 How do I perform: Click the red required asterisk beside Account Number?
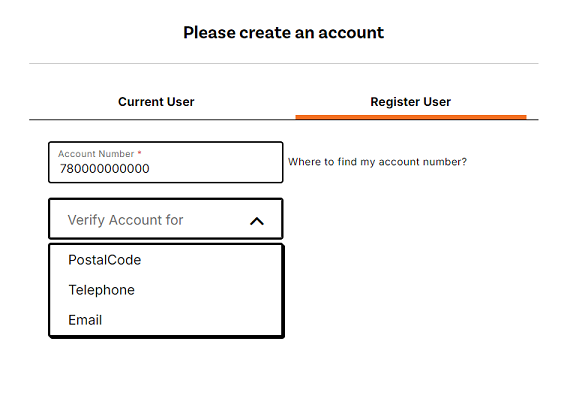coord(139,153)
